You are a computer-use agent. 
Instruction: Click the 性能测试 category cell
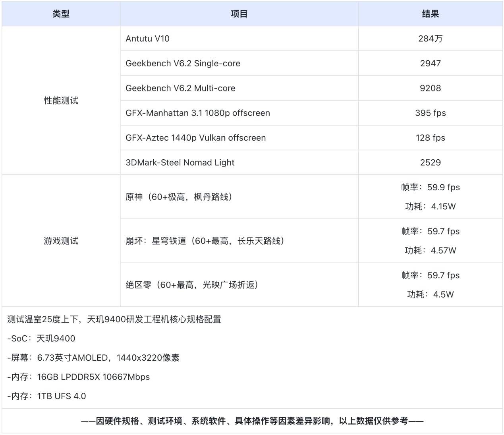[61, 101]
